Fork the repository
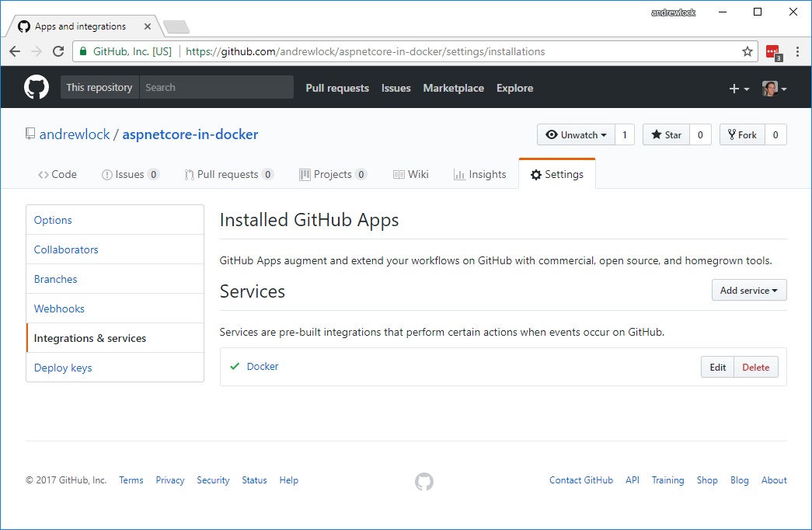Screen dimensions: 812x530 742,134
